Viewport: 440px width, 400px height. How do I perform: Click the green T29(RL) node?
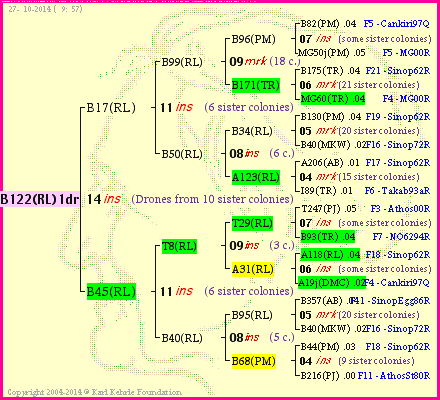(x=252, y=223)
